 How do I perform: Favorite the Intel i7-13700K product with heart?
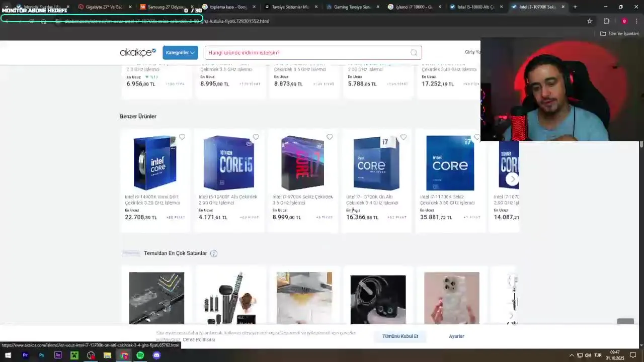click(403, 137)
